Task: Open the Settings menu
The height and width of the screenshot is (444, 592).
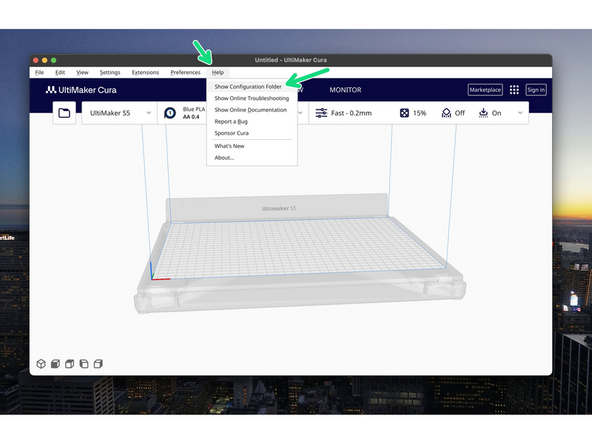Action: pos(110,72)
